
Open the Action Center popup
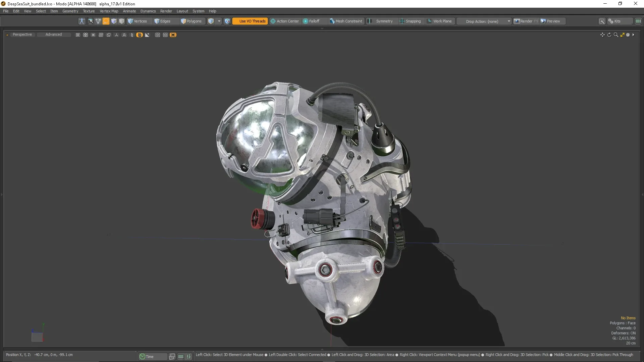[x=285, y=21]
